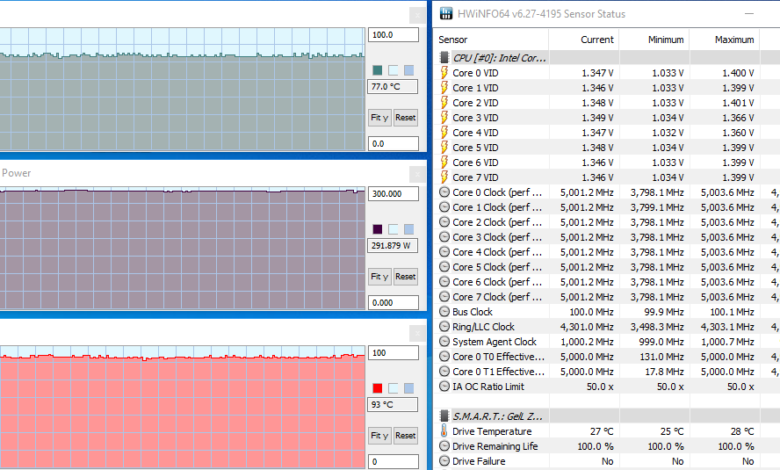780x470 pixels.
Task: Minimize the HWiNFO64 Sensor Status window
Action: pos(749,13)
